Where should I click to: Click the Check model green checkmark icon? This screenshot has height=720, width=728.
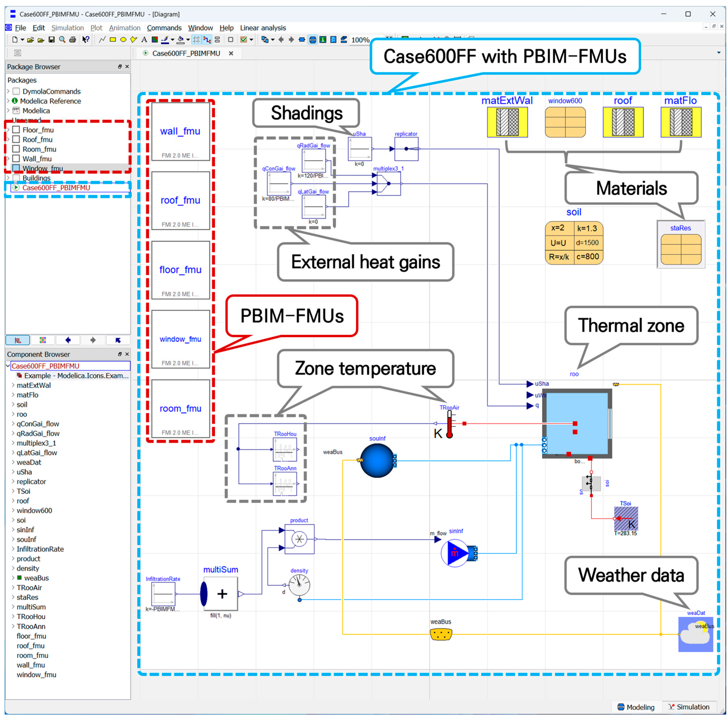coord(243,39)
